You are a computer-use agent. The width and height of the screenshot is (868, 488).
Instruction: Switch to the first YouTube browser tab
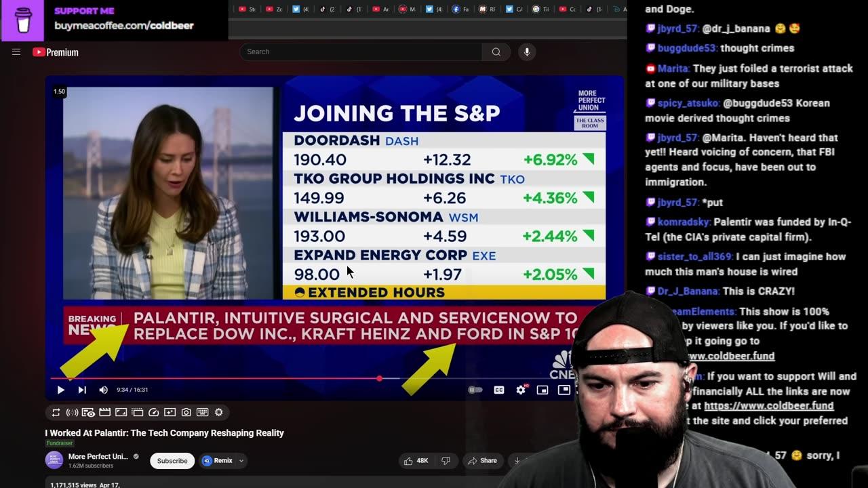pos(248,9)
